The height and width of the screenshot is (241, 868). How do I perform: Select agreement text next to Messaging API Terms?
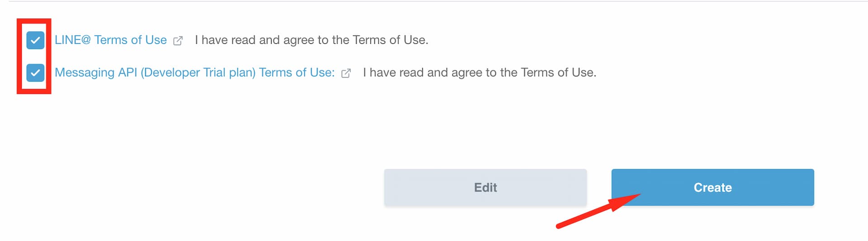(x=480, y=72)
